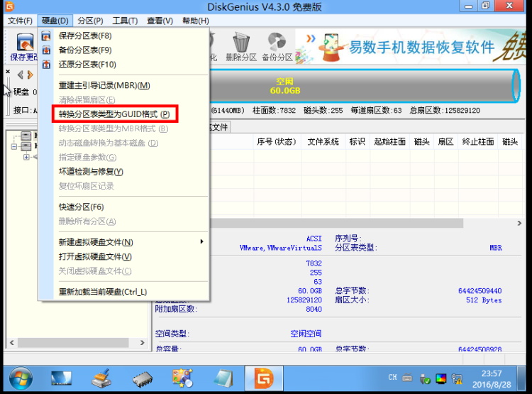Click the keyboard tray icon

coord(407,378)
